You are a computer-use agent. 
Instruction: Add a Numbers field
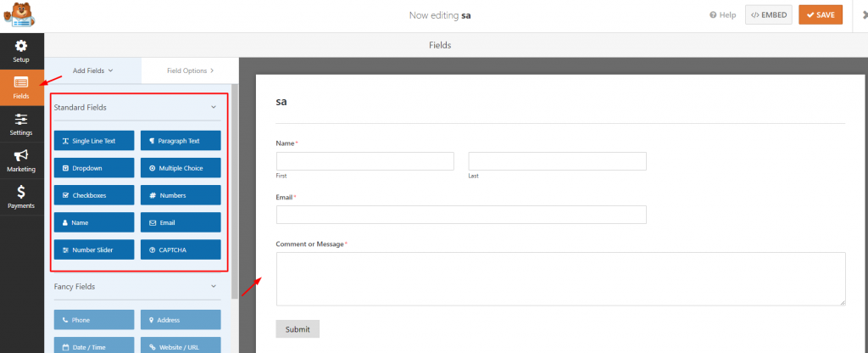[181, 195]
